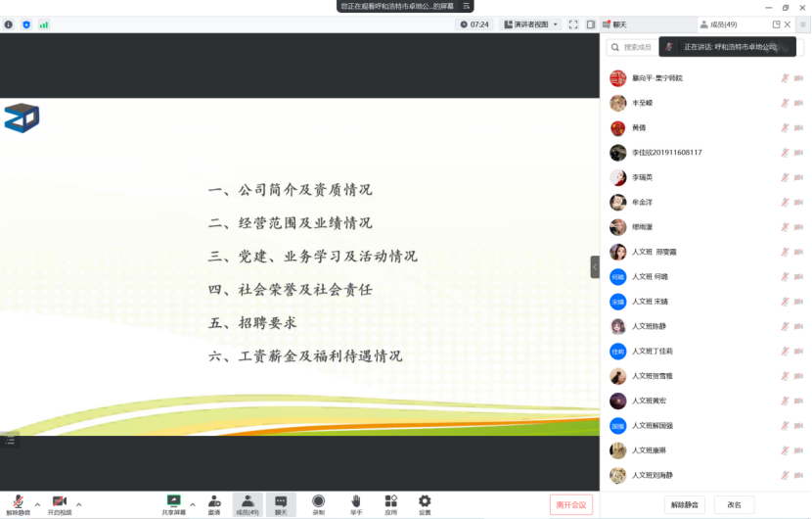Open the apps icon in toolbar
The width and height of the screenshot is (812, 519).
390,501
